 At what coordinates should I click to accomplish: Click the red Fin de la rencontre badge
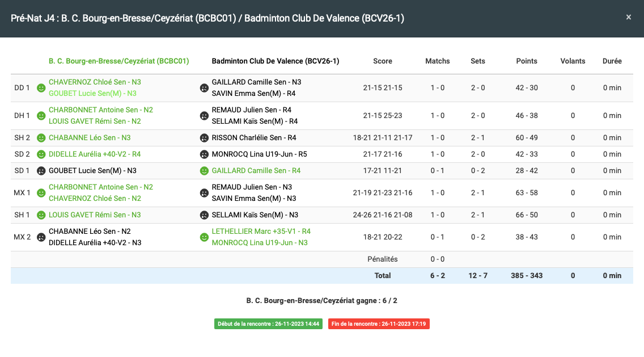click(379, 324)
